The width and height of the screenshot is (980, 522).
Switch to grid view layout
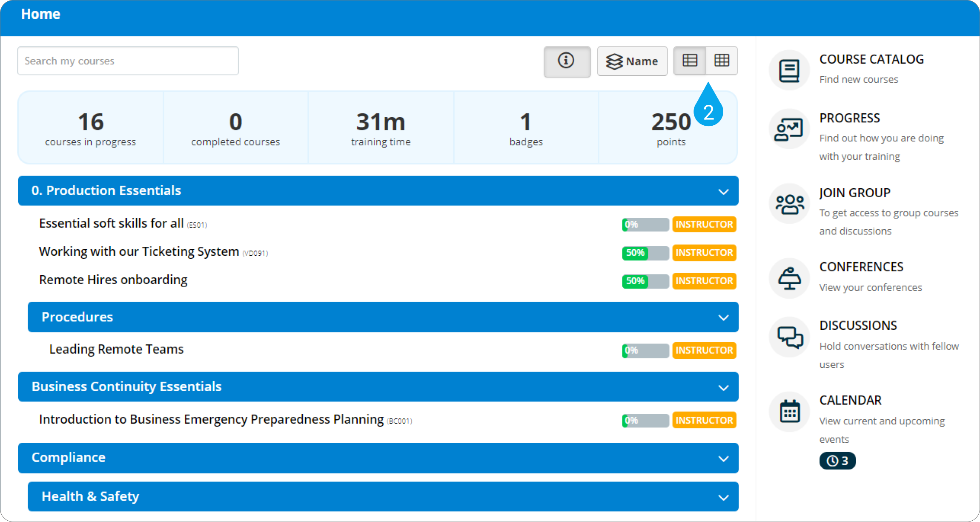pos(722,61)
